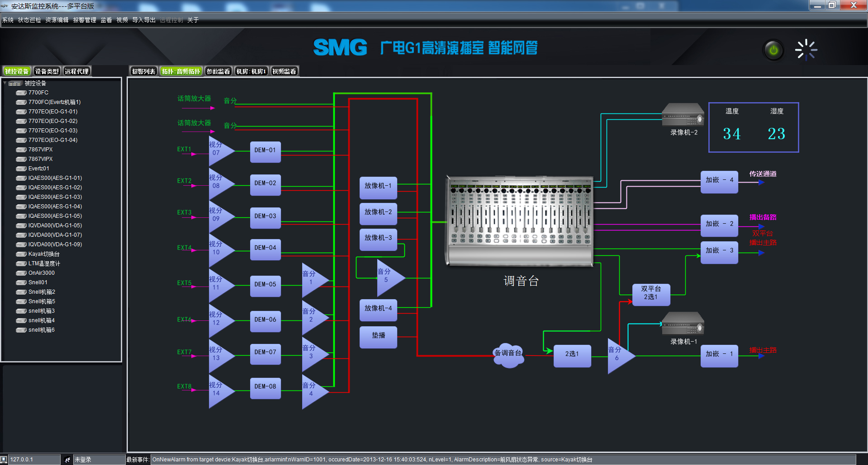Open the 状态巡检 menu

29,20
